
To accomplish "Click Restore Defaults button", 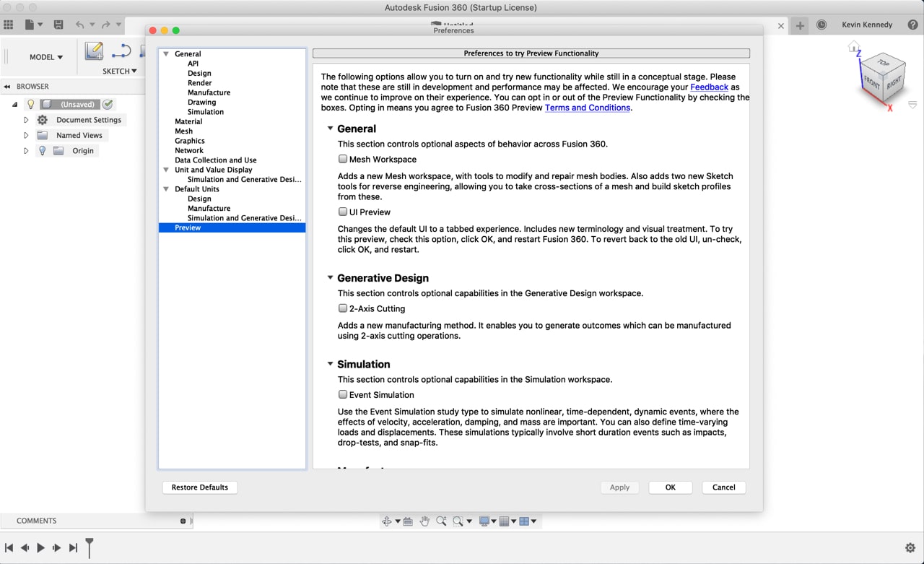I will 200,487.
